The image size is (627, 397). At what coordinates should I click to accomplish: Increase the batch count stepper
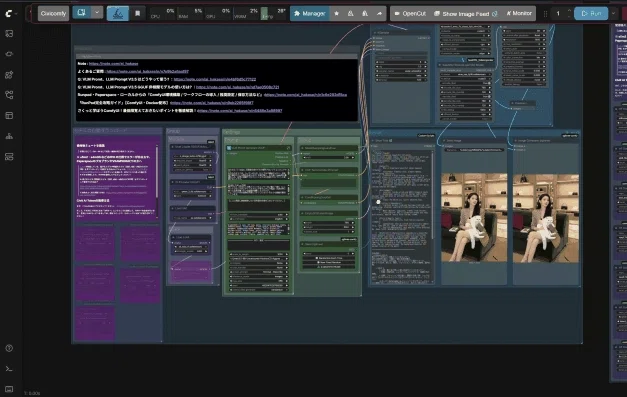[569, 10]
